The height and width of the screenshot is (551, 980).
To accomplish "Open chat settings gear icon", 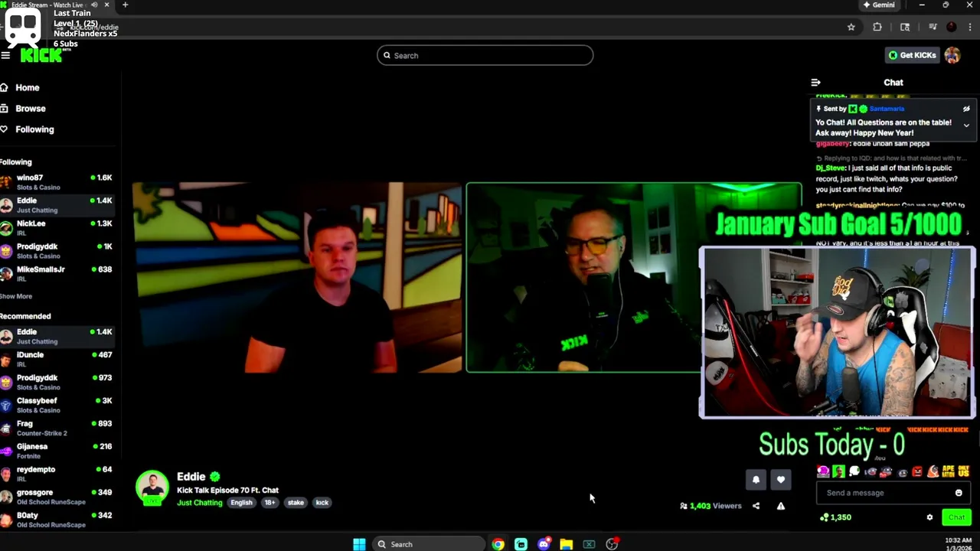I will coord(929,517).
